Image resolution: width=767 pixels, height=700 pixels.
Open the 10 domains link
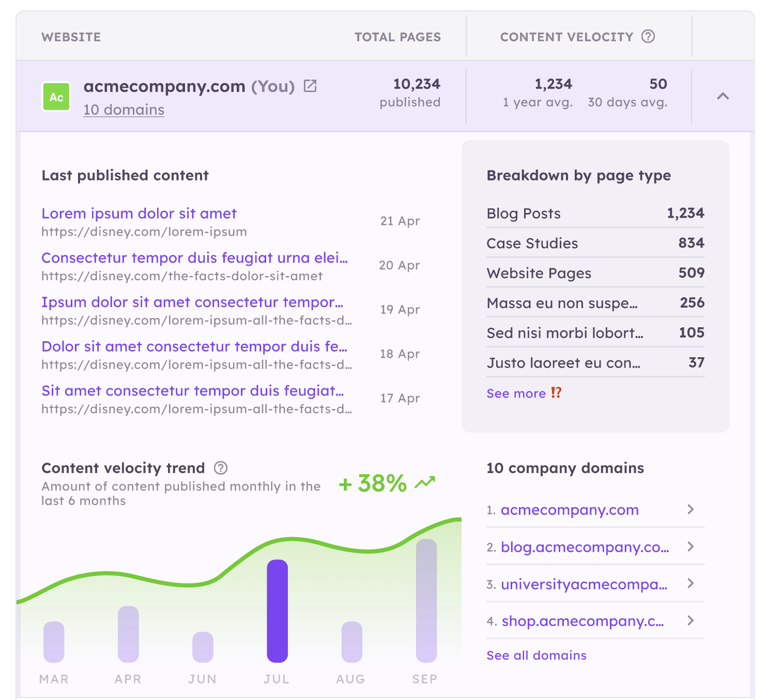(x=124, y=110)
